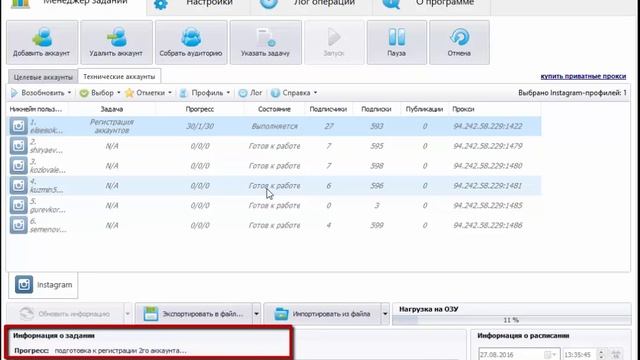Viewport: 640px width, 360px height.
Task: Click the Добавить аккаунт button
Action: click(x=42, y=42)
